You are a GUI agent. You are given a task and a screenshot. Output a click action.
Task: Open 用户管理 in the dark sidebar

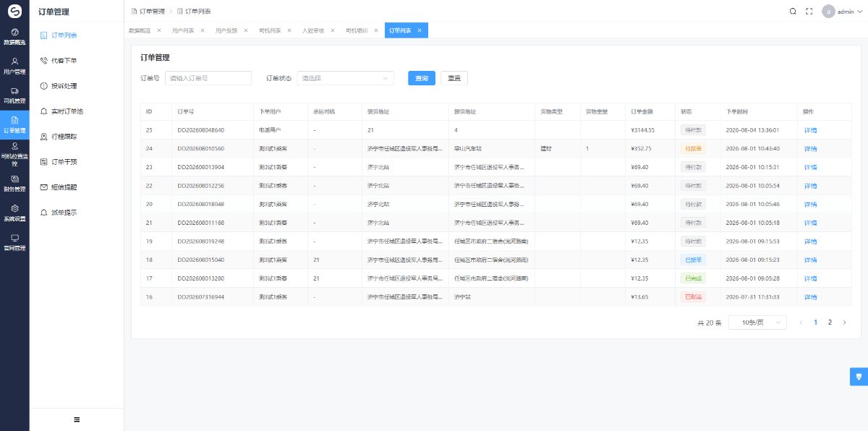click(14, 66)
